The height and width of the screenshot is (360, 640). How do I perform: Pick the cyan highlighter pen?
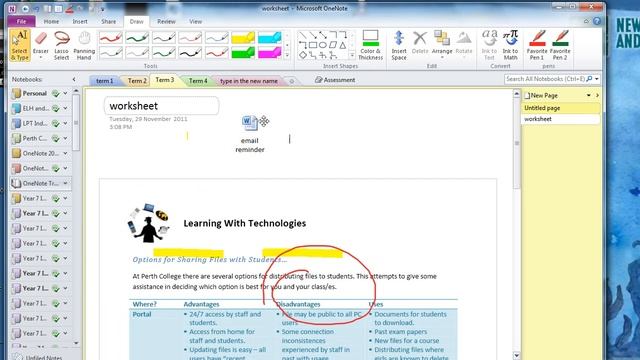269,38
